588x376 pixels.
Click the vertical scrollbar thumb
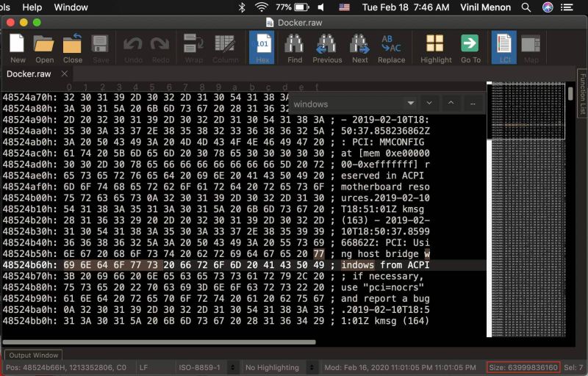coord(570,93)
